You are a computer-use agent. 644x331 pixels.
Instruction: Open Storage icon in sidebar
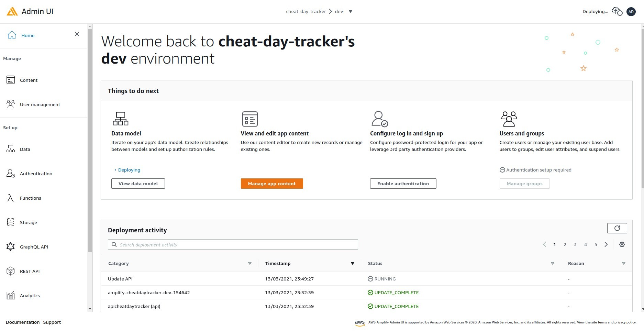tap(11, 222)
